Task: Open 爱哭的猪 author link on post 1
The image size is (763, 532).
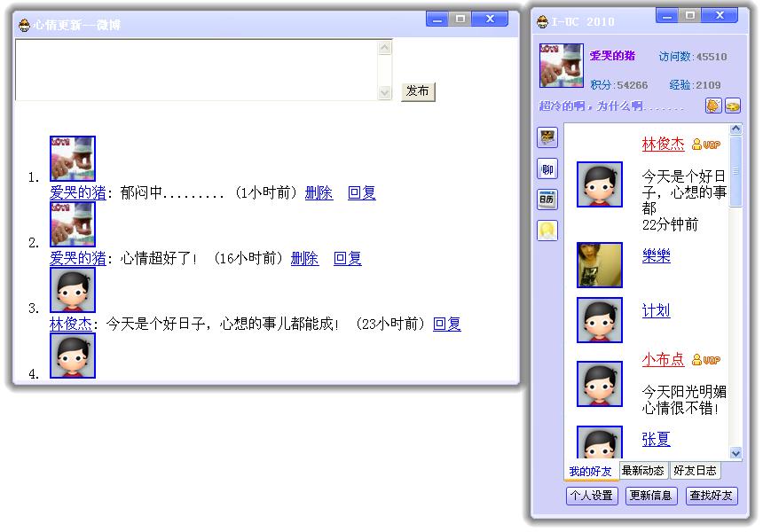Action: coord(78,193)
